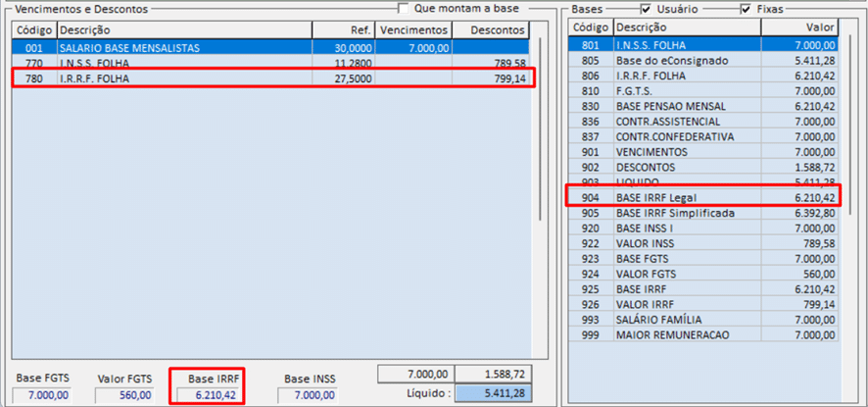Image resolution: width=868 pixels, height=407 pixels.
Task: Sort by Descontos column header
Action: point(494,30)
